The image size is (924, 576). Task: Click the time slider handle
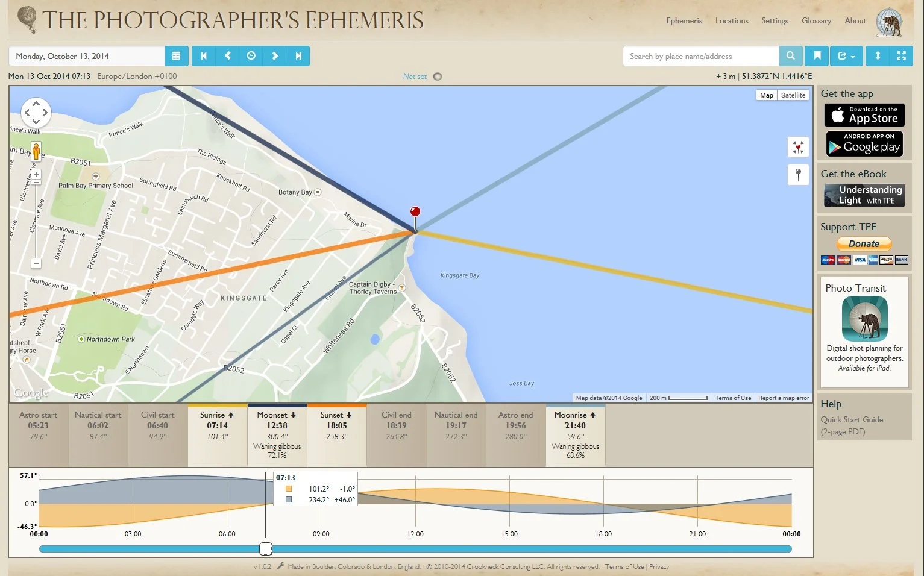click(266, 549)
